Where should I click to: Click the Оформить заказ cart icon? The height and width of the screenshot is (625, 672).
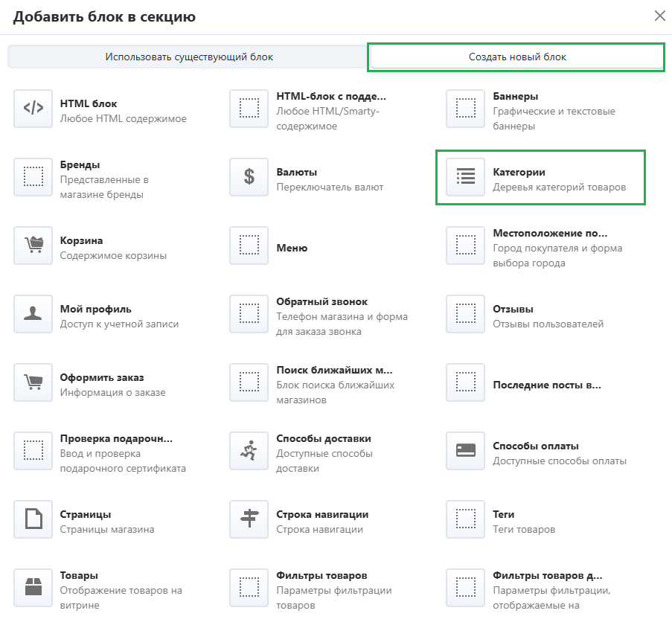pos(33,382)
